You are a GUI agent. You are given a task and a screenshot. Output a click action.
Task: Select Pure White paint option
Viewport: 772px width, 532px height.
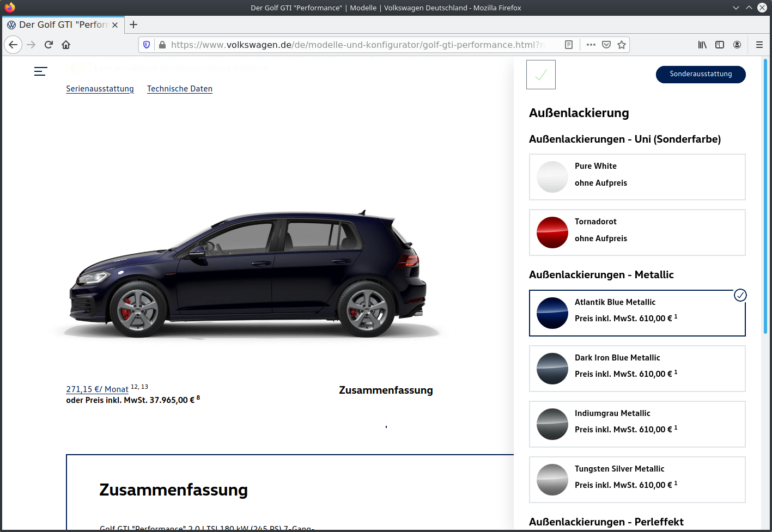[x=637, y=177]
